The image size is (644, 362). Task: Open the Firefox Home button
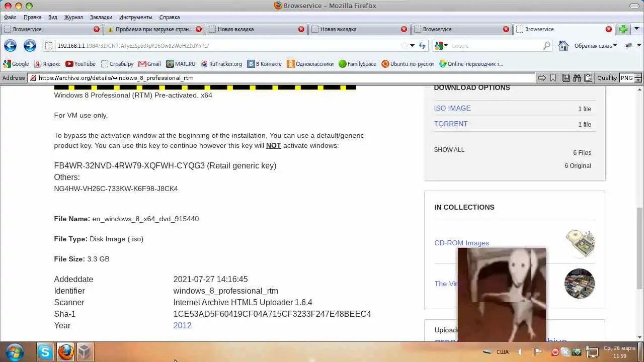(x=563, y=46)
